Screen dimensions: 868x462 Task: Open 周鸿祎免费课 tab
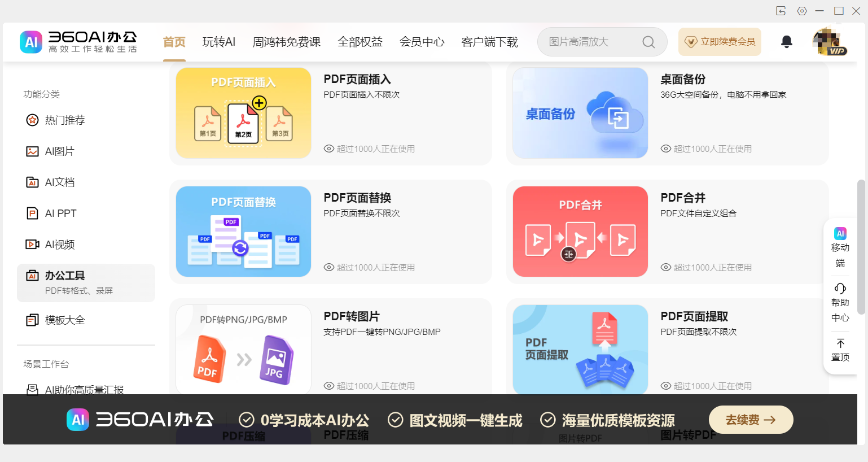pos(286,42)
